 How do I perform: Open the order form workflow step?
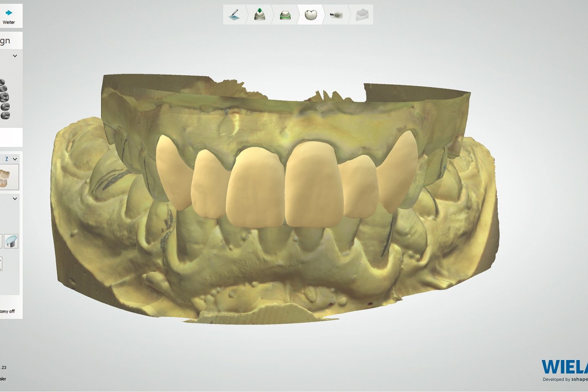(x=235, y=15)
